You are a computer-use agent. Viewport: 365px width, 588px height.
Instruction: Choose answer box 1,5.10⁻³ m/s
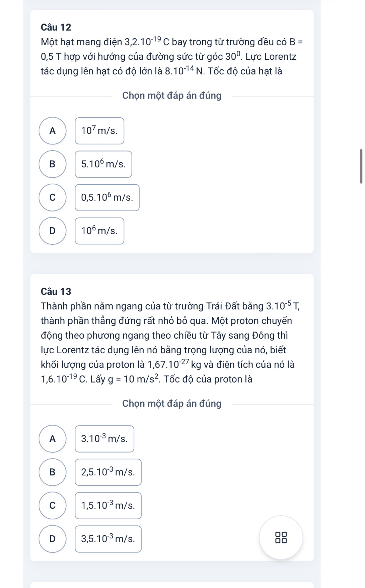(108, 506)
